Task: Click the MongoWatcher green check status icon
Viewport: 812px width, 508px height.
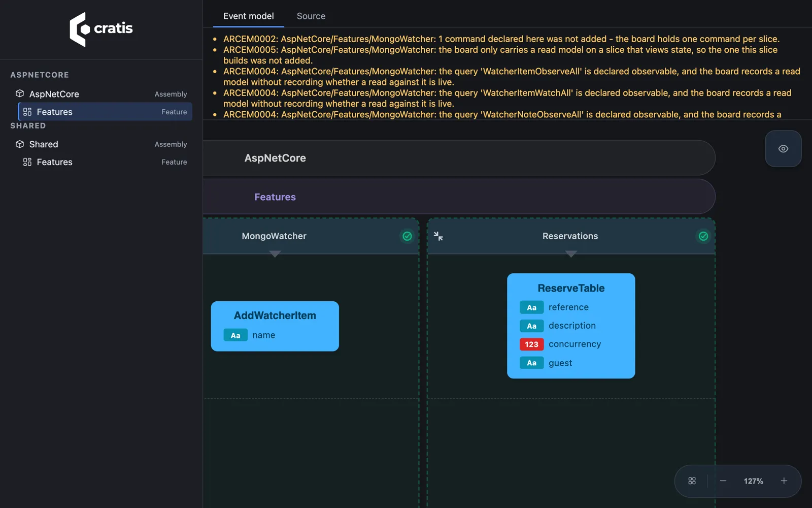Action: tap(407, 236)
